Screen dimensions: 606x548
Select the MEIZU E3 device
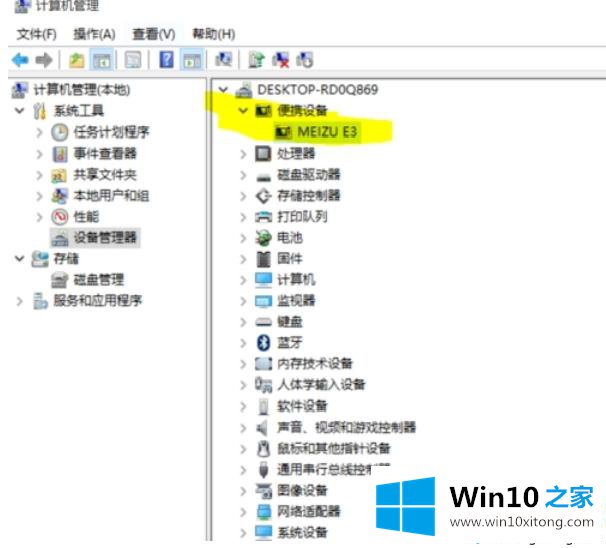(x=327, y=132)
